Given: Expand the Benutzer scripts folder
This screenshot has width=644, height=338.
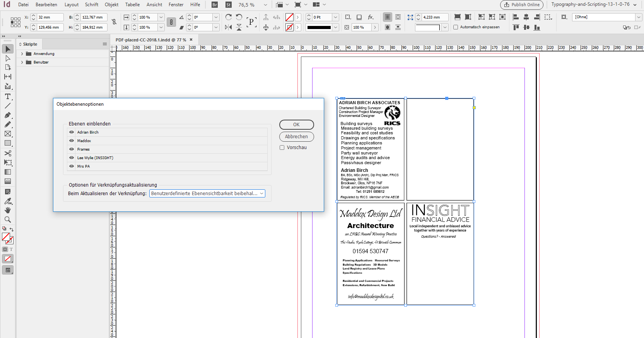Looking at the screenshot, I should [x=22, y=62].
